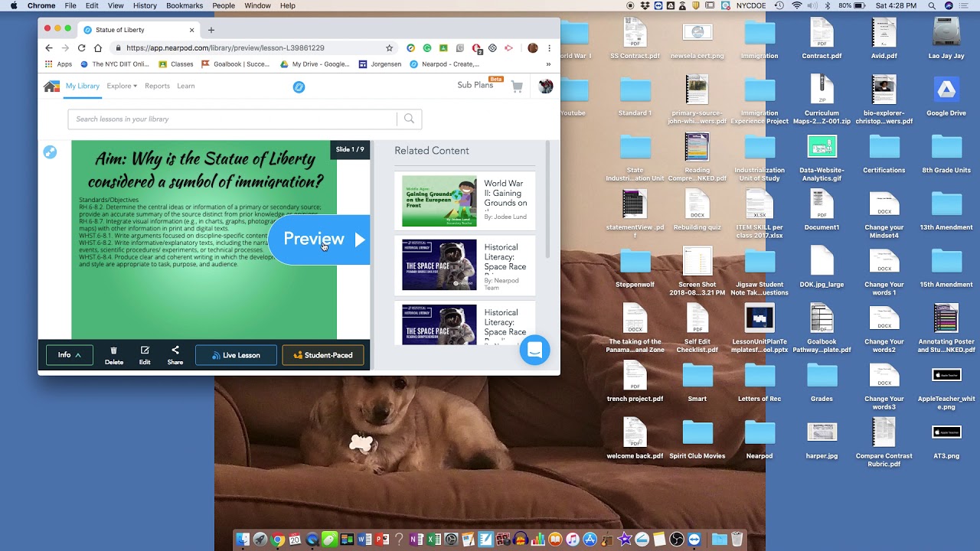The image size is (980, 551).
Task: Open OBS from the Dock
Action: click(x=676, y=540)
